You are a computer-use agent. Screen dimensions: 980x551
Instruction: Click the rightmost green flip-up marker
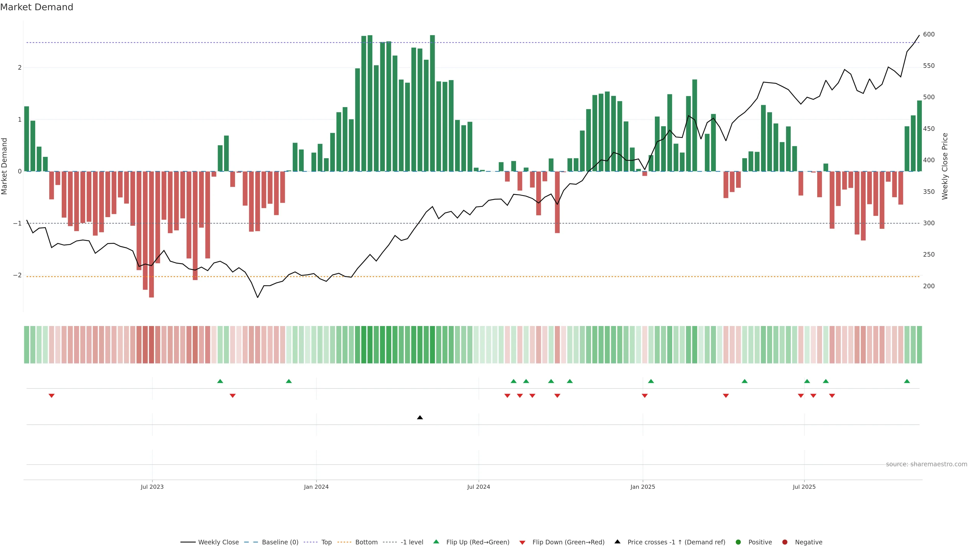pos(906,381)
